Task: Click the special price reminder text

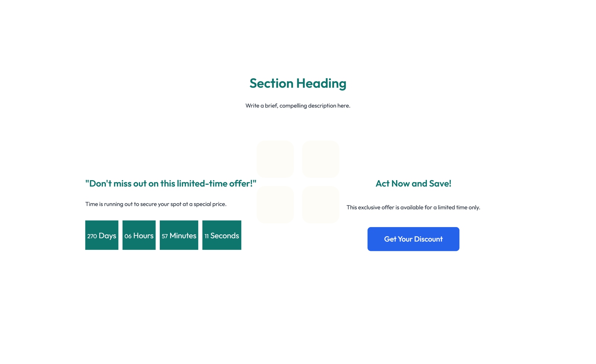Action: (x=156, y=204)
